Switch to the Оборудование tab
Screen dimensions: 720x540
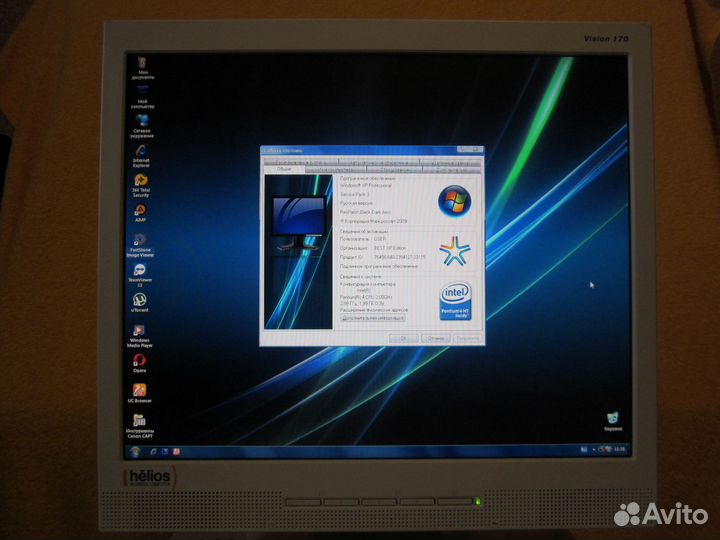coord(394,170)
